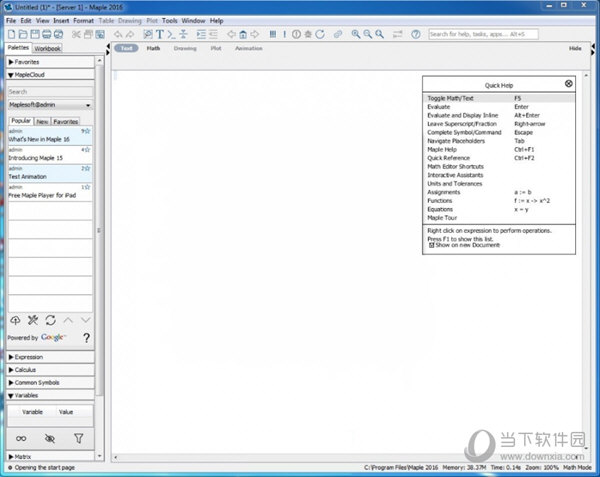Select the New tab in MapleCloud
600x477 pixels.
[x=42, y=121]
